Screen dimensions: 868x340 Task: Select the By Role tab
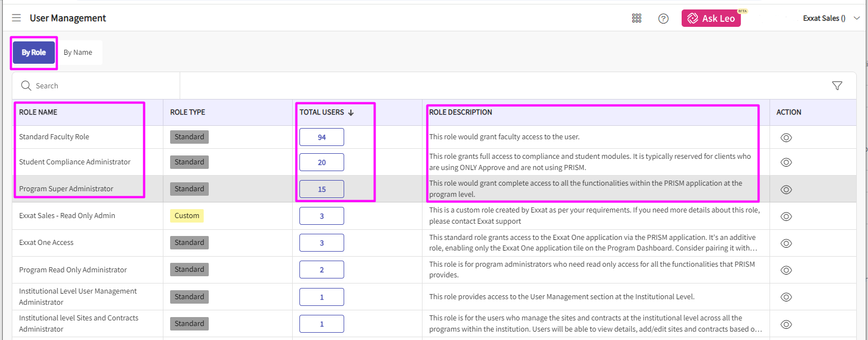click(34, 53)
